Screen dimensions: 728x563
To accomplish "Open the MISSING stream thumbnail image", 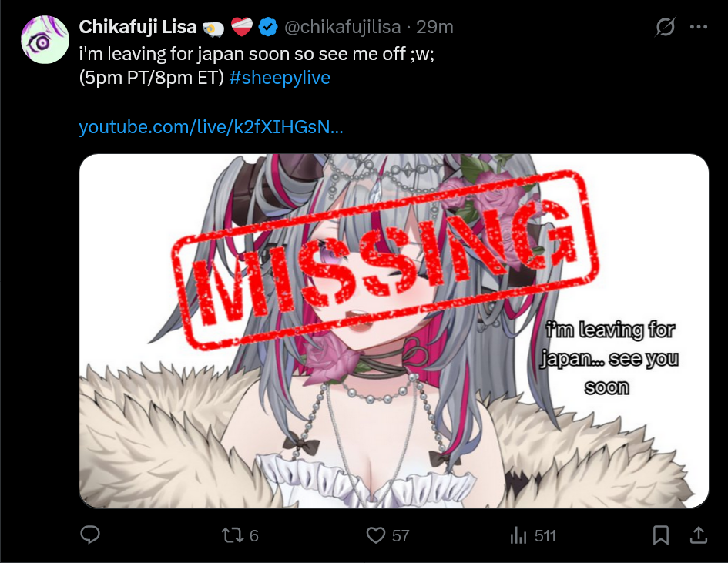I will tap(394, 330).
